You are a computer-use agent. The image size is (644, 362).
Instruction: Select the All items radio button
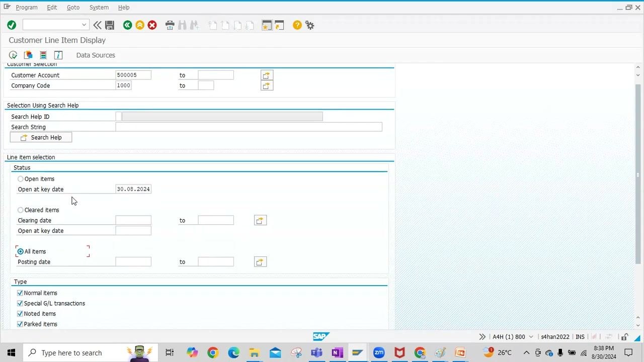pos(21,251)
